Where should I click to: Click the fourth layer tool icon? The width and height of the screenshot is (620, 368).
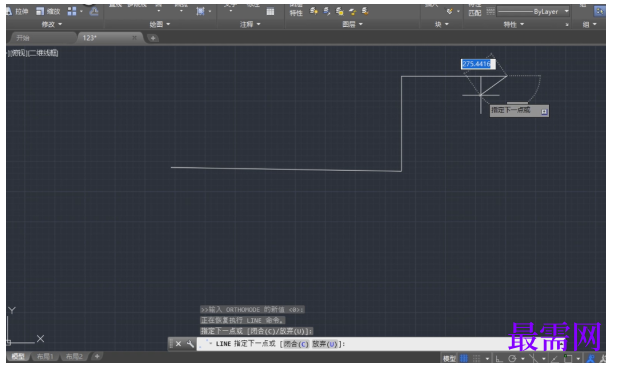point(352,11)
